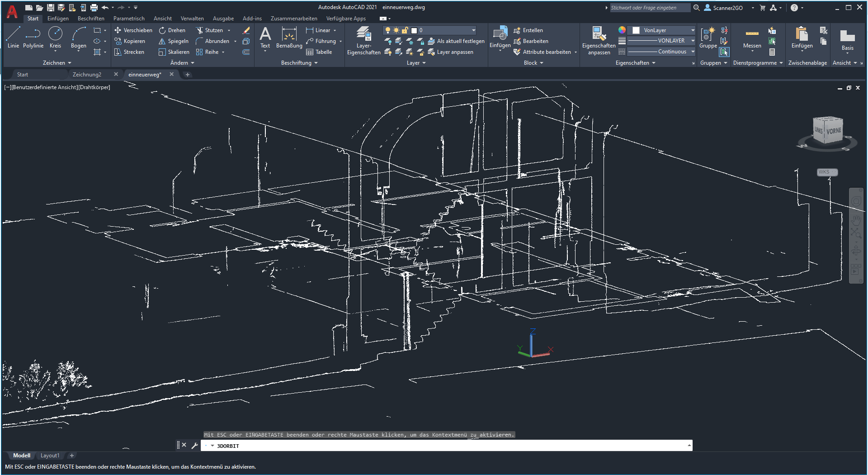
Task: Click the plot printer icon in quick access toolbar
Action: [94, 8]
